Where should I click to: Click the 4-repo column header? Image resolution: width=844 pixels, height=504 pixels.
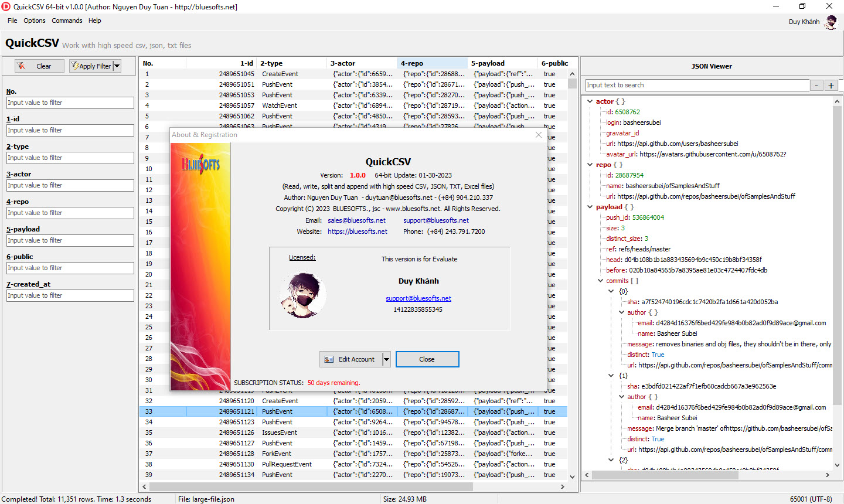[x=433, y=63]
